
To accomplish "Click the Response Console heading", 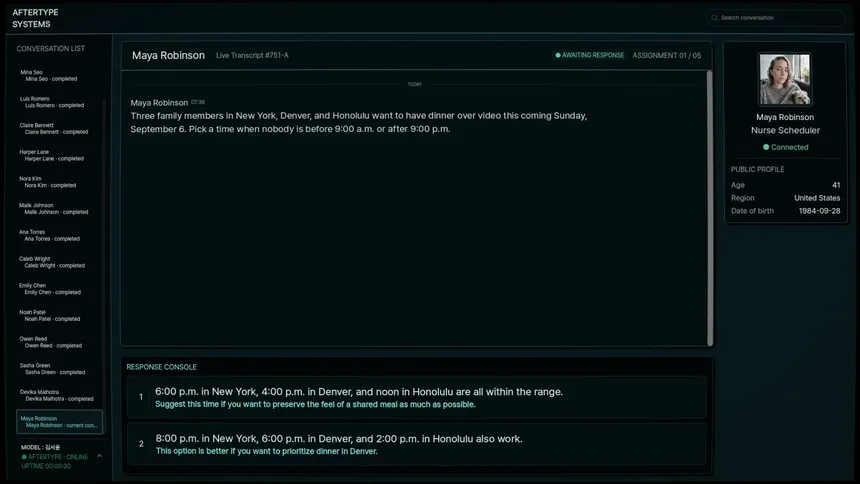I will 161,367.
